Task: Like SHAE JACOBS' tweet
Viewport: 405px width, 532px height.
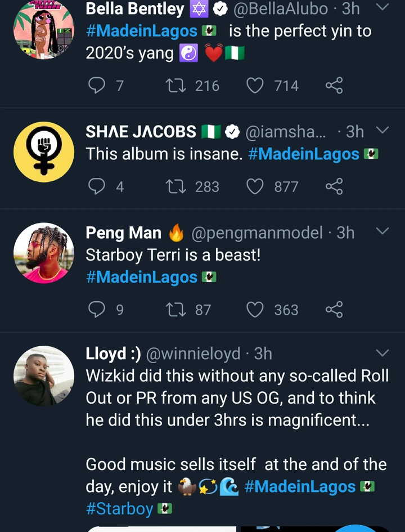Action: (x=255, y=186)
